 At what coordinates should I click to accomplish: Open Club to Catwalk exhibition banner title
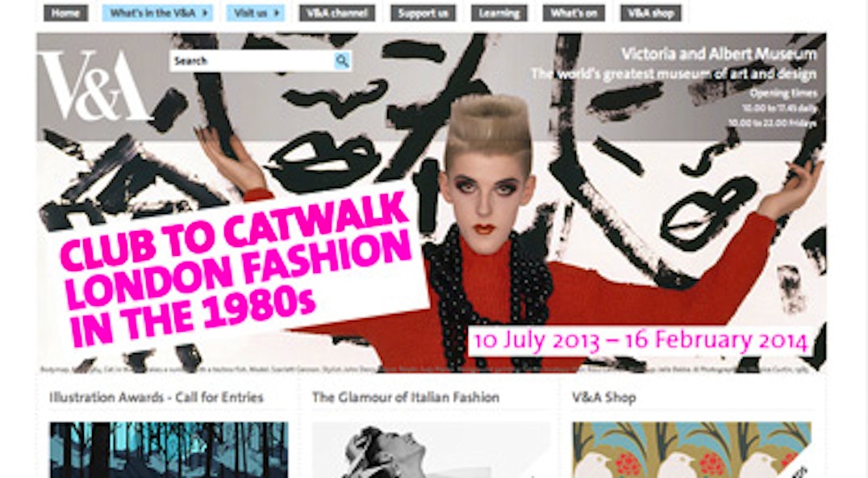pos(237,270)
